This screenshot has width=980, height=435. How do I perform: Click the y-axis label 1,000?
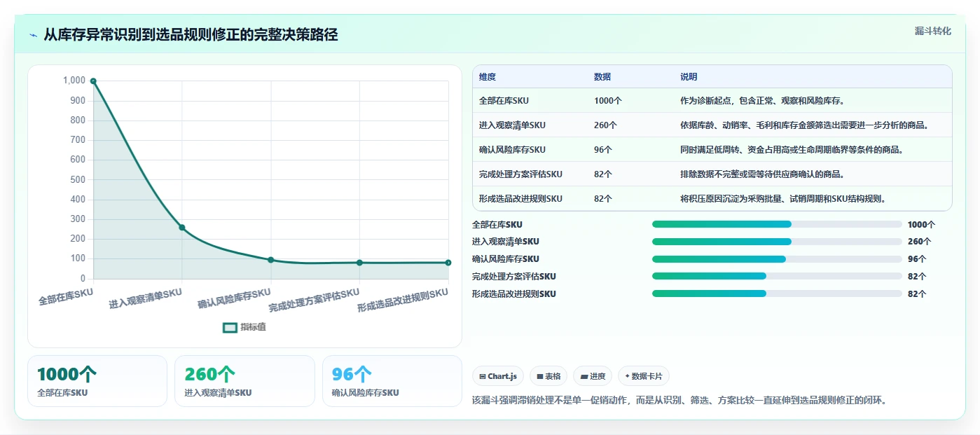pos(74,81)
